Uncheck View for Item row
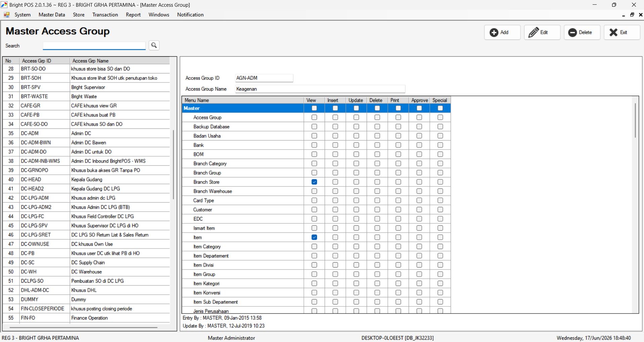The height and width of the screenshot is (342, 644). point(314,237)
